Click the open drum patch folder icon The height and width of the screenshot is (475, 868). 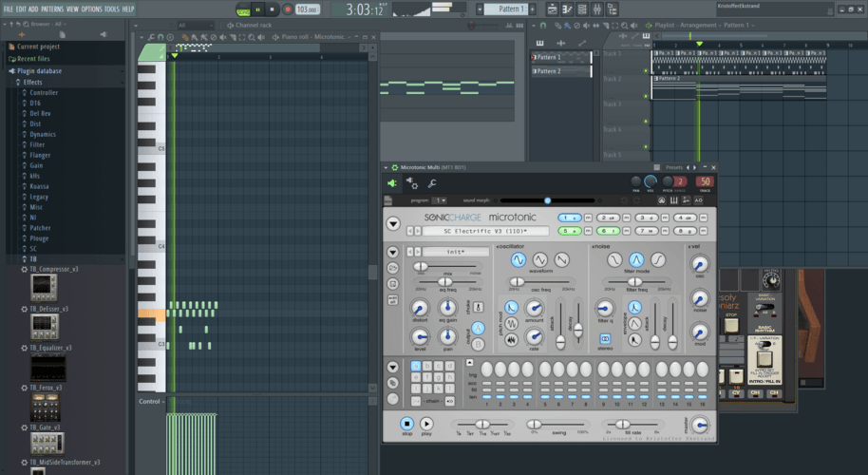pyautogui.click(x=392, y=268)
